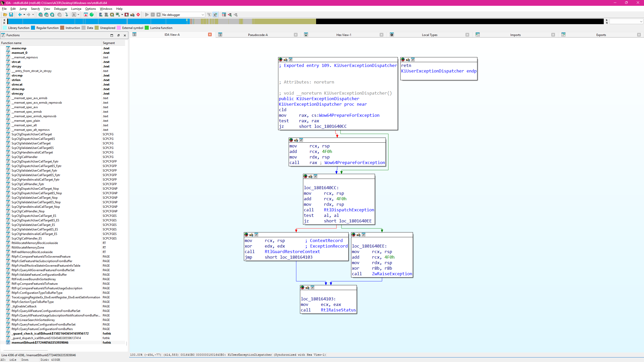The width and height of the screenshot is (644, 362).
Task: Open a file with the folder icon
Action: coord(5,15)
